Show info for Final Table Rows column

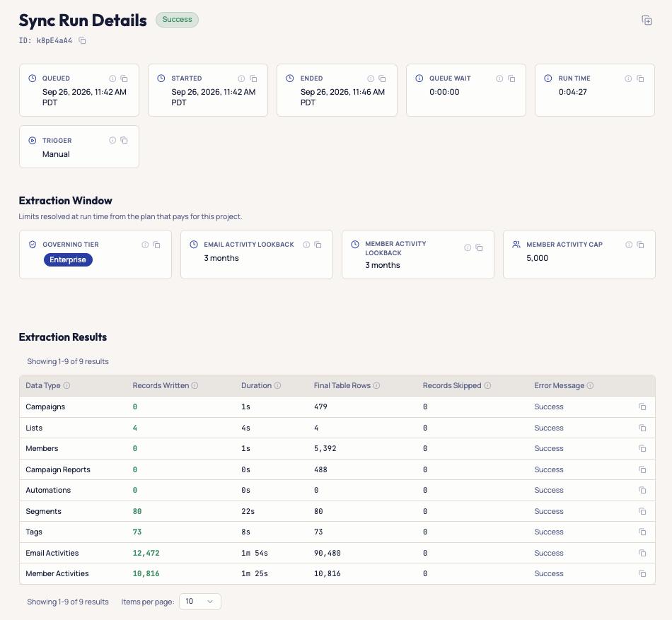(x=376, y=385)
